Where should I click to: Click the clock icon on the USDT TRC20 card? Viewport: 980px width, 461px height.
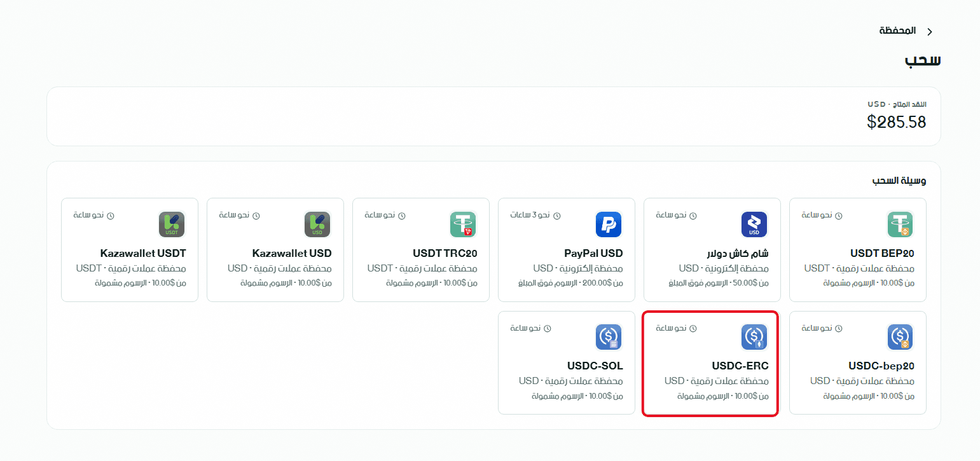(x=402, y=216)
